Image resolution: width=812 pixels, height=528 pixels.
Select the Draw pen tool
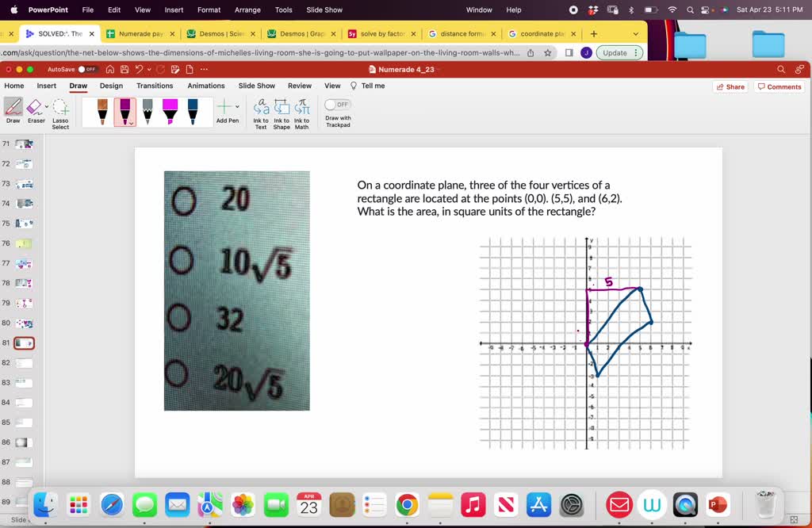click(x=13, y=111)
